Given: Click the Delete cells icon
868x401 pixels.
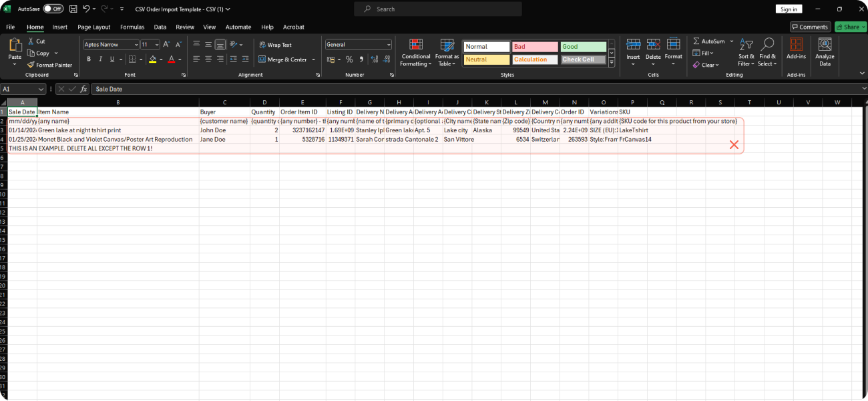Looking at the screenshot, I should tap(653, 45).
